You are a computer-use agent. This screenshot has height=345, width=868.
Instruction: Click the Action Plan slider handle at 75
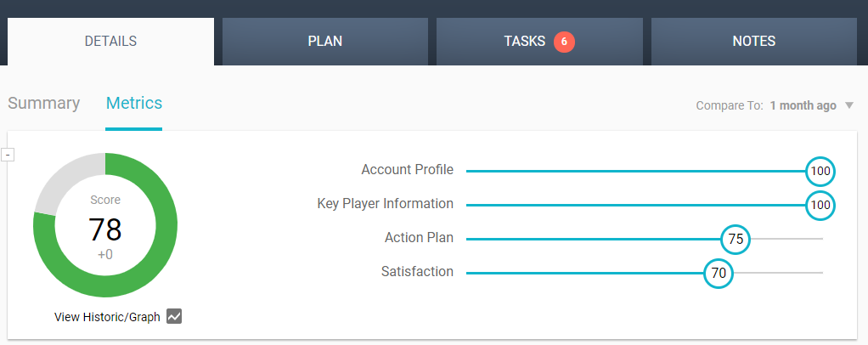pos(736,239)
